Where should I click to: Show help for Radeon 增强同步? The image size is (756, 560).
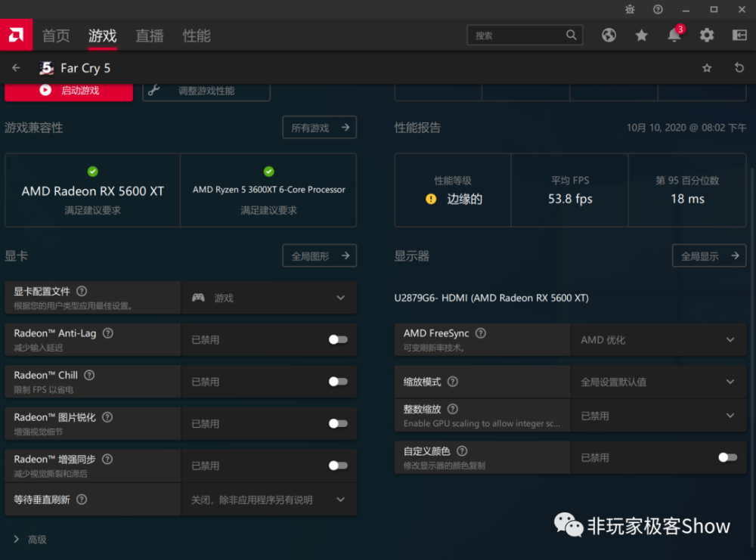pyautogui.click(x=107, y=459)
